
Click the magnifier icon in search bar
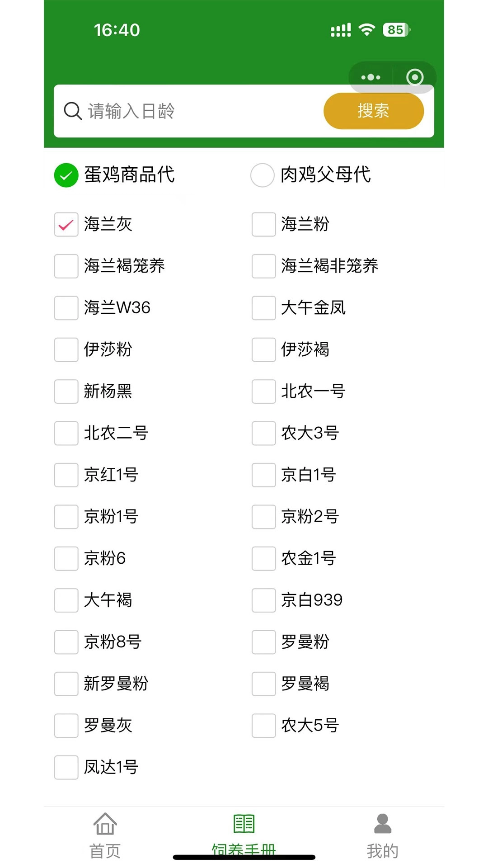(72, 111)
